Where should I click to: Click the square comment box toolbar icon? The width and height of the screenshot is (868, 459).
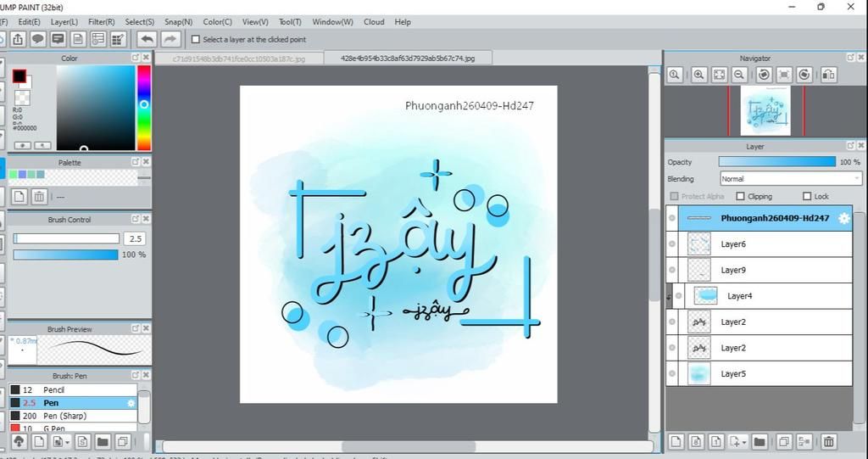[58, 39]
